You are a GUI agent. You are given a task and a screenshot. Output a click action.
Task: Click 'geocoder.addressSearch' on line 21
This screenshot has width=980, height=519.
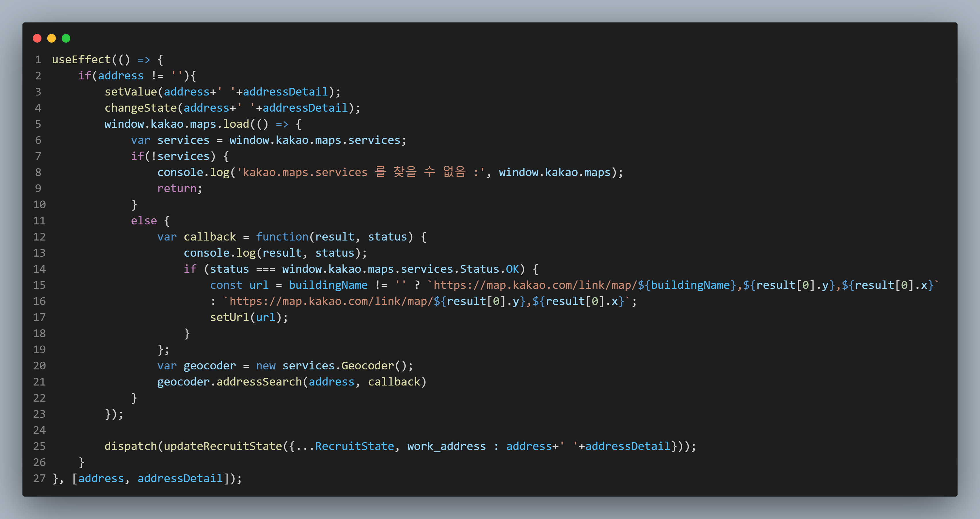229,382
